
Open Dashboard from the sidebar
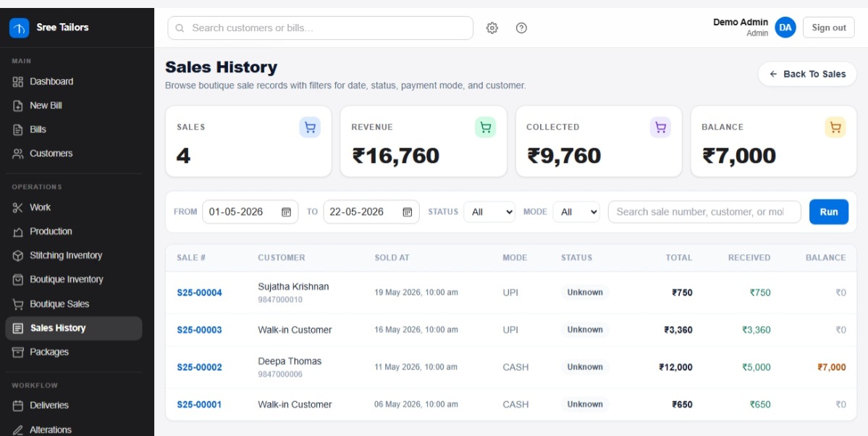pyautogui.click(x=74, y=81)
